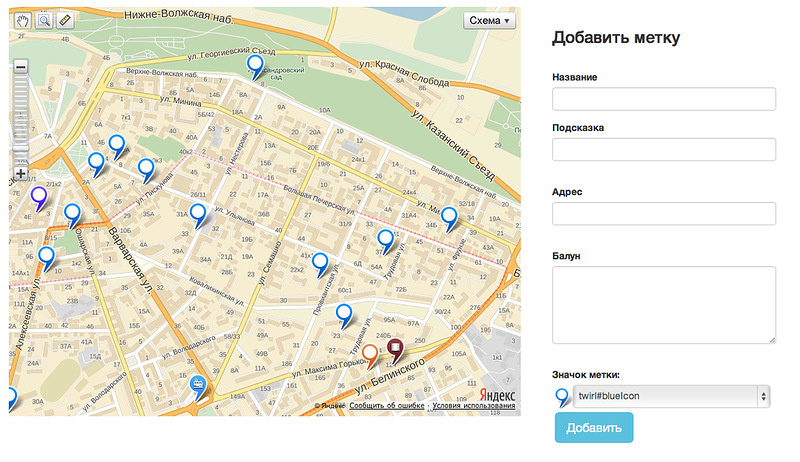Click the Варварская ул. street label

pos(131,261)
